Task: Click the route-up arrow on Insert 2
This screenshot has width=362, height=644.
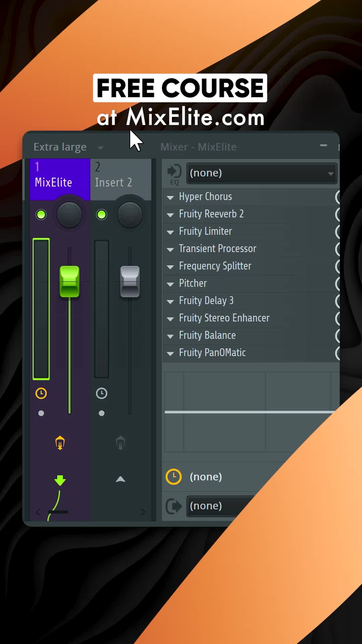Action: 120,479
